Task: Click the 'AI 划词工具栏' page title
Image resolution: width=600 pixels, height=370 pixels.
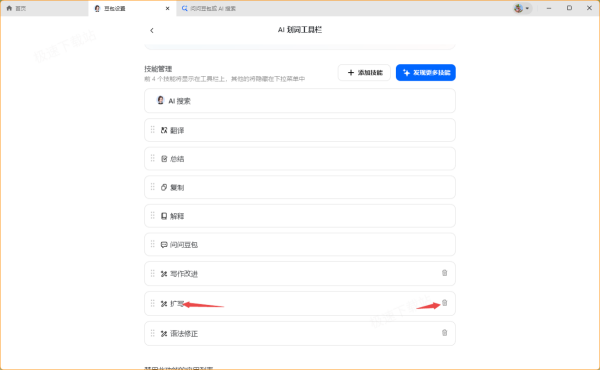Action: 300,30
